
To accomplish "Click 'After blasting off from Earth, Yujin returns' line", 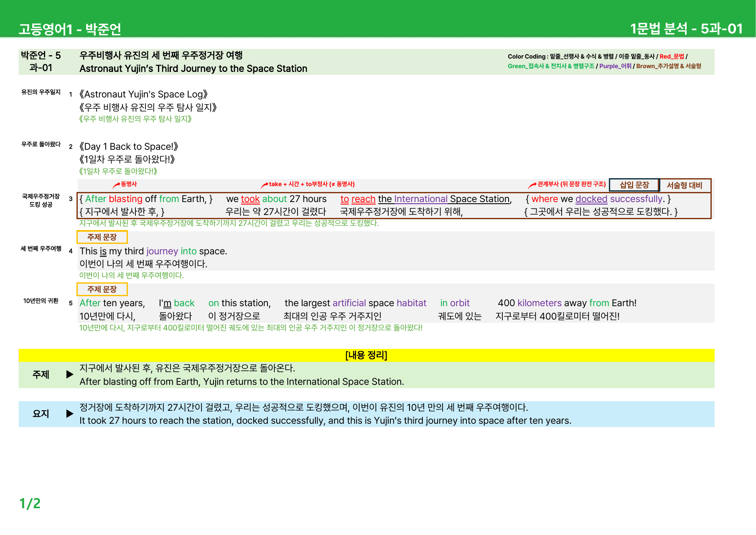I will click(x=242, y=381).
